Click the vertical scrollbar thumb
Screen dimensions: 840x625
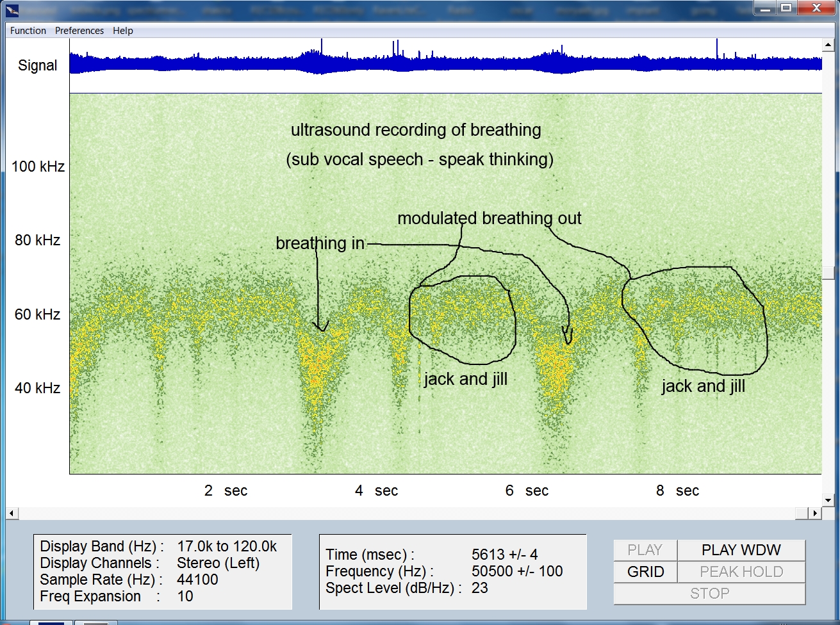[x=828, y=273]
